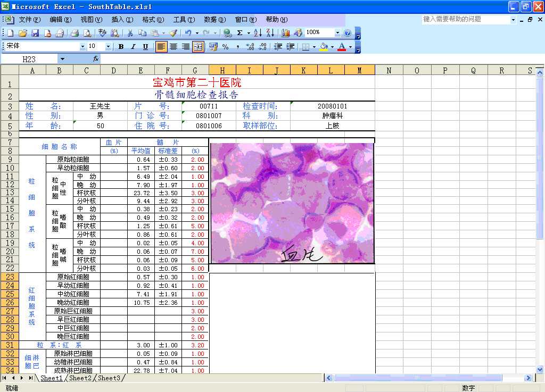545x392 pixels.
Task: Launch the Chart Wizard icon
Action: (x=286, y=33)
